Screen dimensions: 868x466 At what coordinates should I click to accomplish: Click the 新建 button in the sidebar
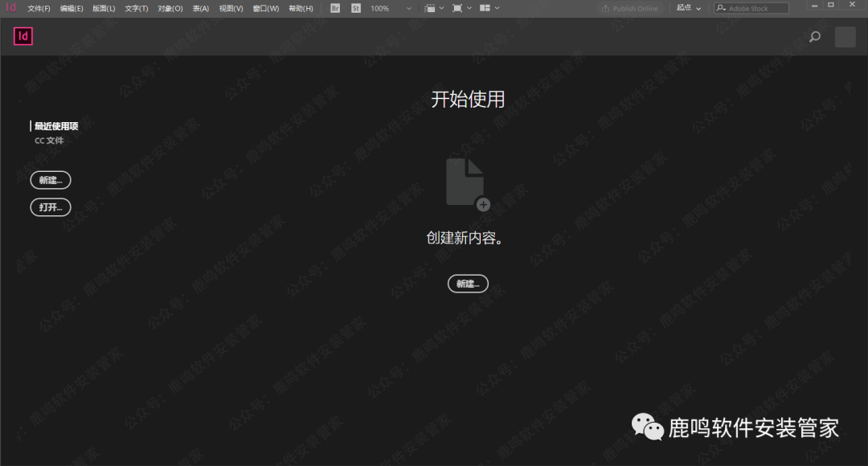(x=50, y=179)
